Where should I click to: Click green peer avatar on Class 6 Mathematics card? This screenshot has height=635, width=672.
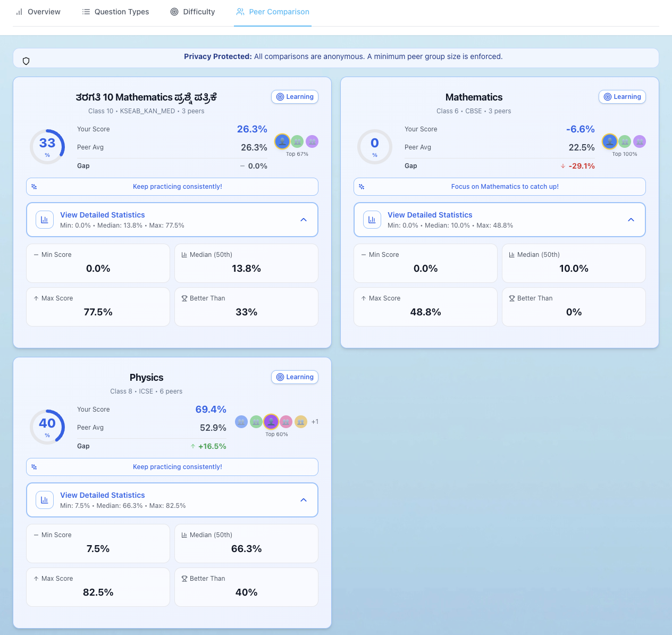pos(625,141)
